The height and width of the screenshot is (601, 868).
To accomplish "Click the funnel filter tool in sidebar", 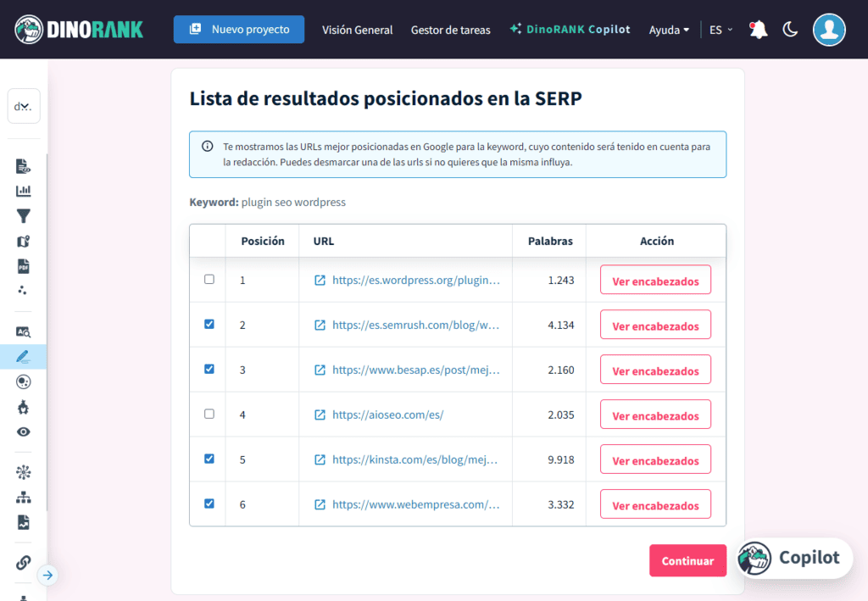I will tap(24, 216).
